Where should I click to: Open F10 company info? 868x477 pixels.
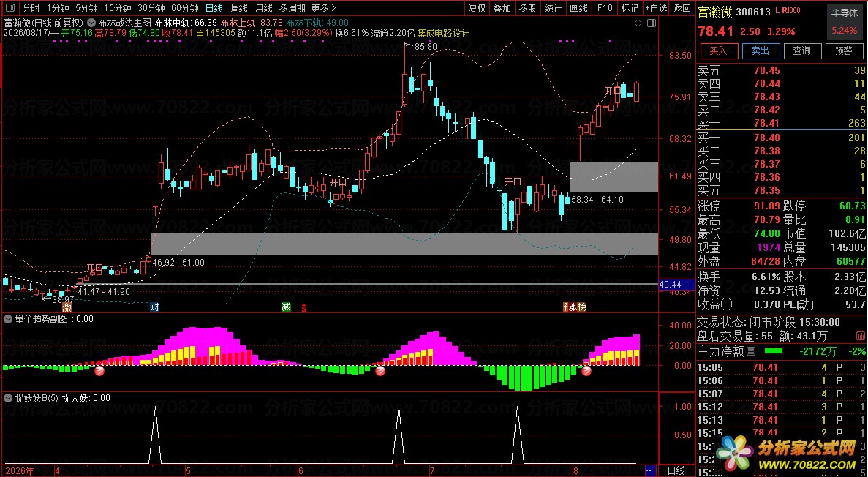pyautogui.click(x=605, y=8)
